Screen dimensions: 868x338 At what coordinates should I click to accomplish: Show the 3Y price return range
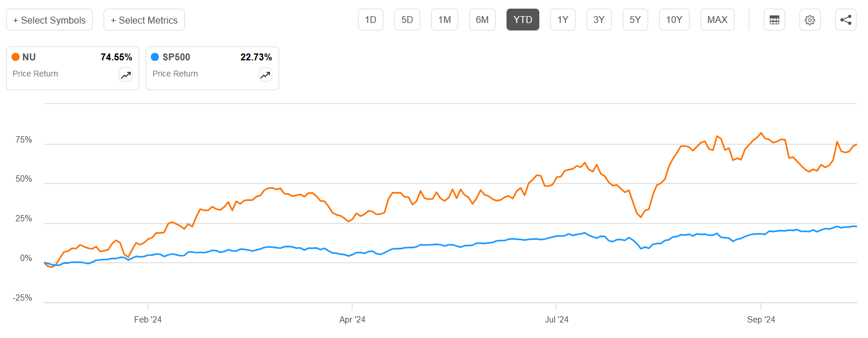[x=599, y=20]
